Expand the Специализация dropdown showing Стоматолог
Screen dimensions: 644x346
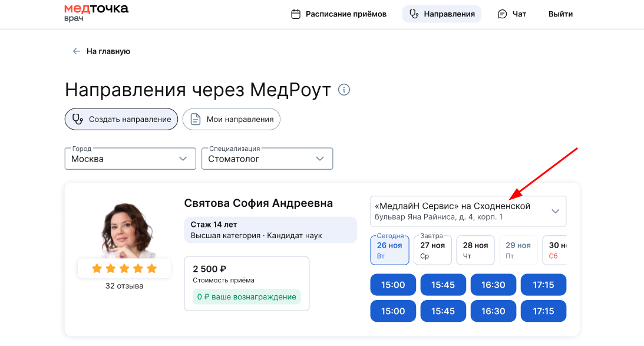[x=267, y=159]
